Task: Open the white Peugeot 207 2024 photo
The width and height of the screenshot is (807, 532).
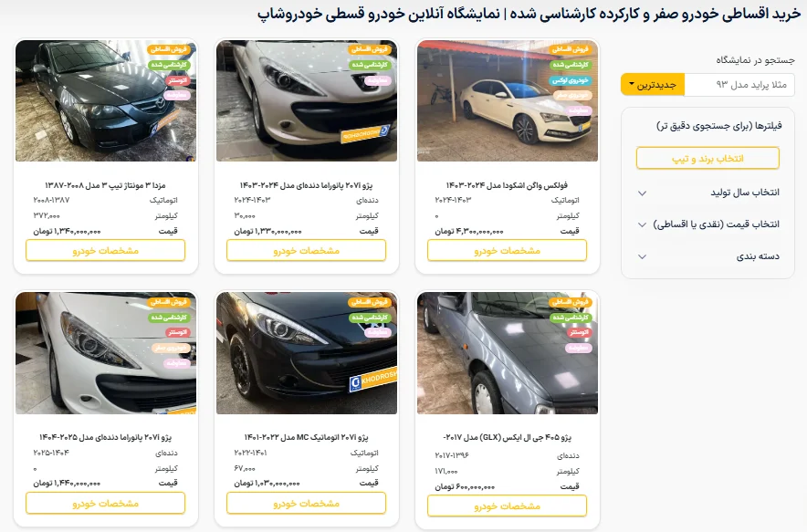Action: (x=307, y=101)
